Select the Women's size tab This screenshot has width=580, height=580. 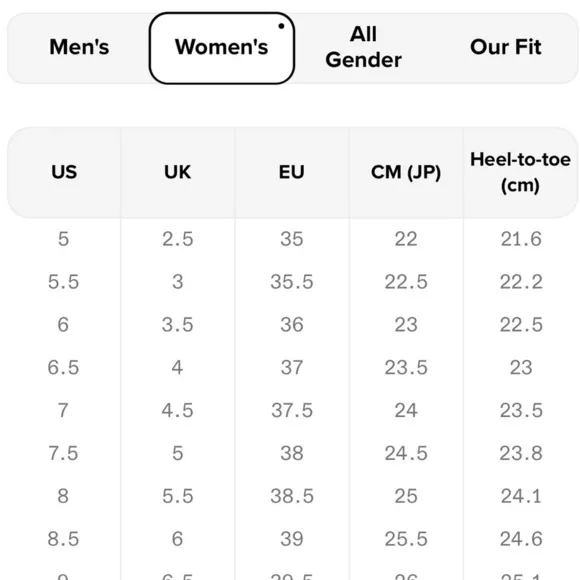(x=222, y=48)
